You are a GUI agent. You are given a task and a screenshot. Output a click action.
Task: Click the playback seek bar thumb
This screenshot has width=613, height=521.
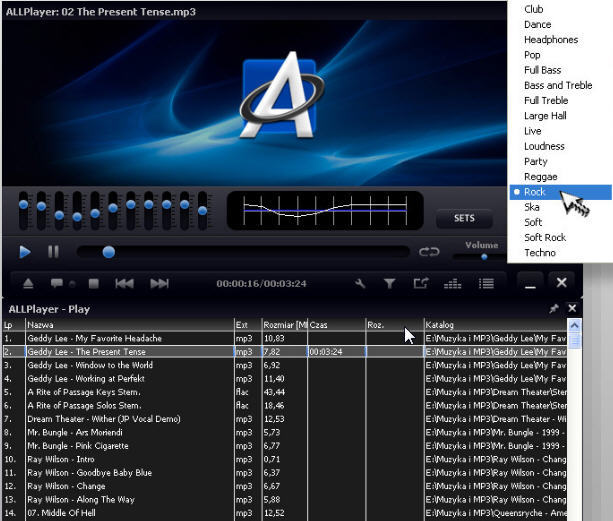coord(109,252)
